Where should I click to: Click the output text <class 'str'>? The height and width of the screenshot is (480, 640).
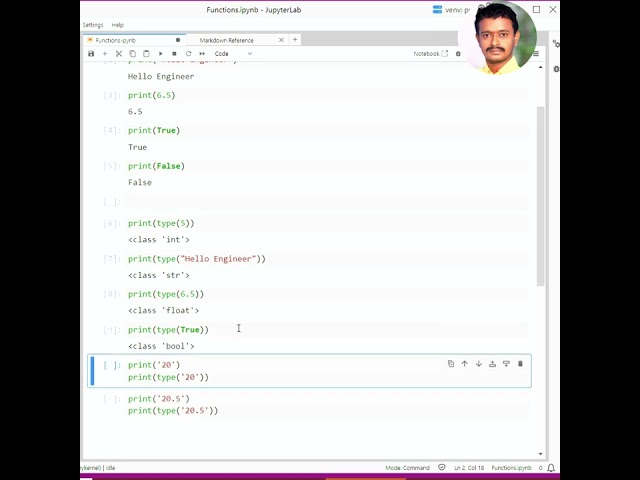(x=159, y=275)
